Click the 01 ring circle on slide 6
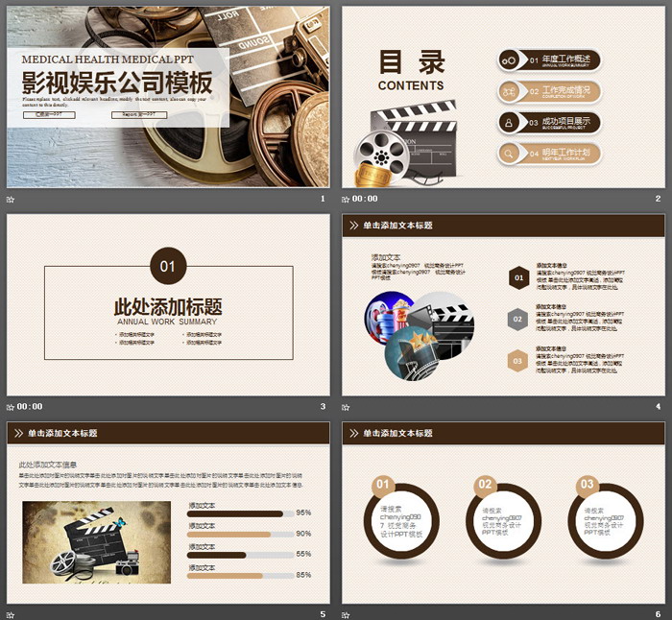The image size is (672, 620). point(401,520)
